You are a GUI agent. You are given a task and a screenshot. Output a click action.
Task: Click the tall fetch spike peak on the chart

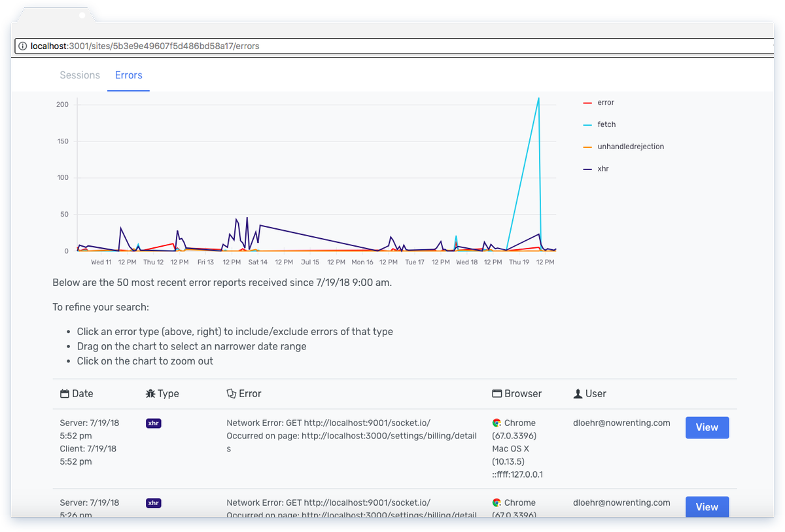click(538, 99)
